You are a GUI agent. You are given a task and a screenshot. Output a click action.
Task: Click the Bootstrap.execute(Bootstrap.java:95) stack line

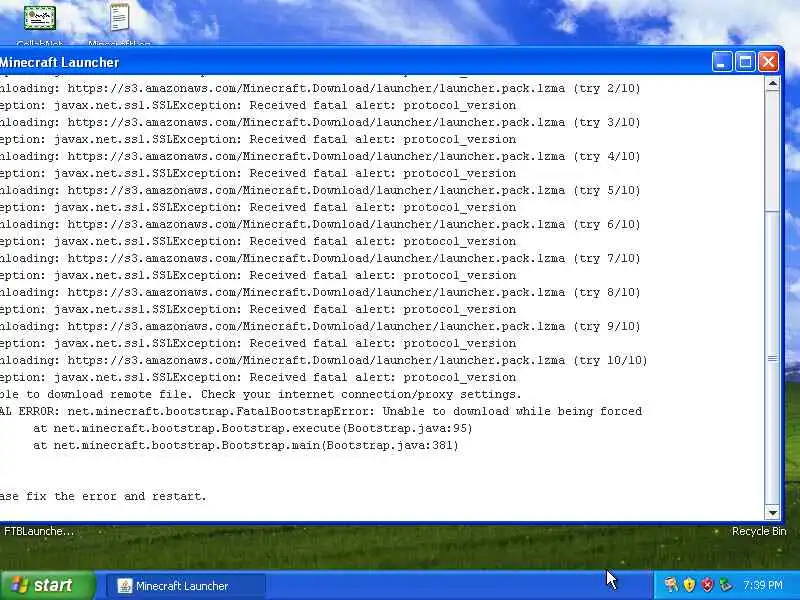pyautogui.click(x=253, y=429)
